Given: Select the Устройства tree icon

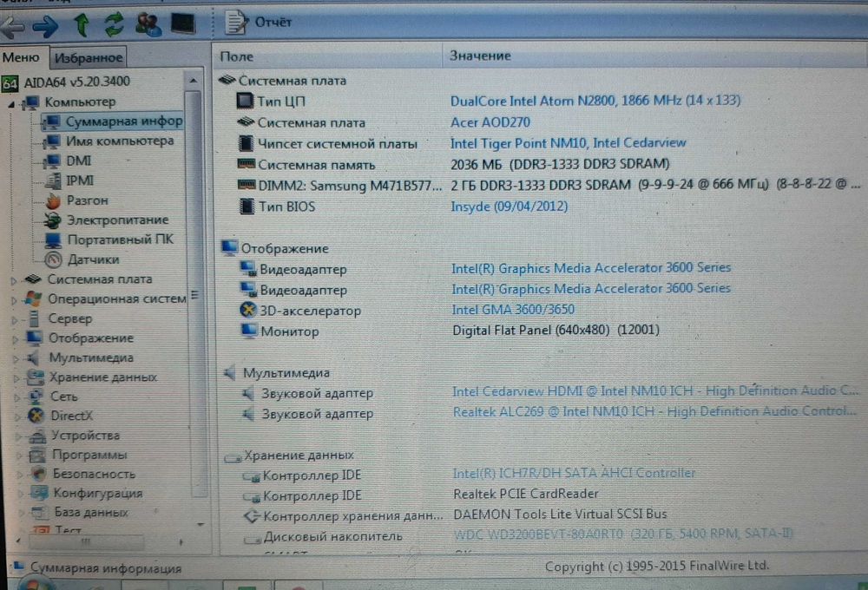Looking at the screenshot, I should (x=37, y=436).
